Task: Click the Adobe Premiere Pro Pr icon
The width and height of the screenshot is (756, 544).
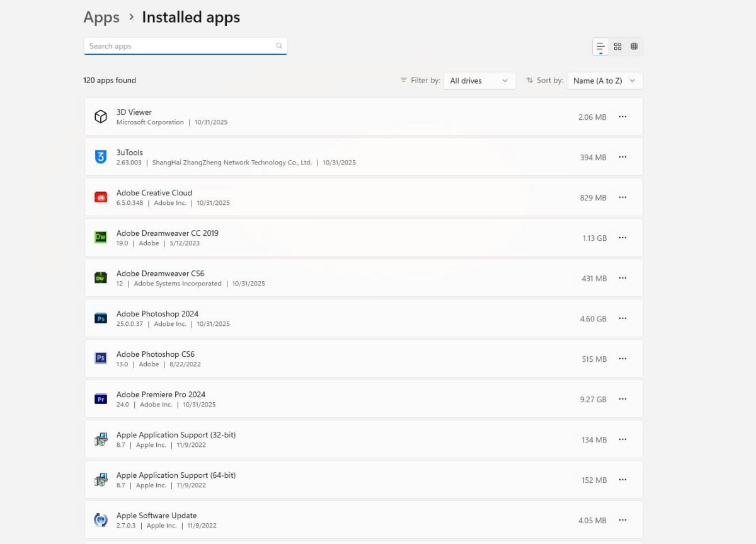Action: pyautogui.click(x=101, y=398)
